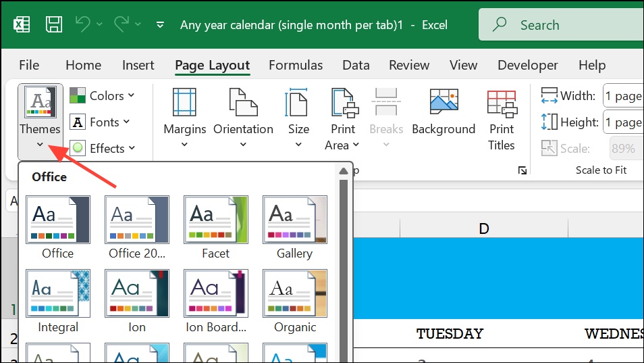Open the undo history dropdown arrow
The width and height of the screenshot is (644, 363).
[x=99, y=24]
